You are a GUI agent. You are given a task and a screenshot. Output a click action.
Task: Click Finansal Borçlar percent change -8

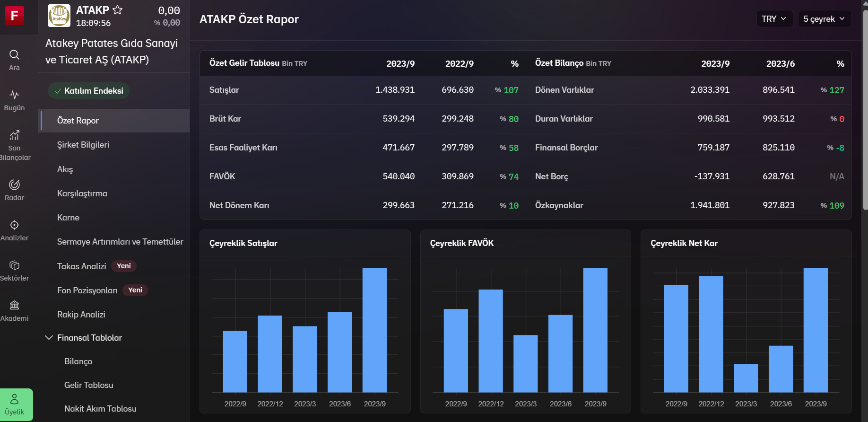pyautogui.click(x=840, y=148)
